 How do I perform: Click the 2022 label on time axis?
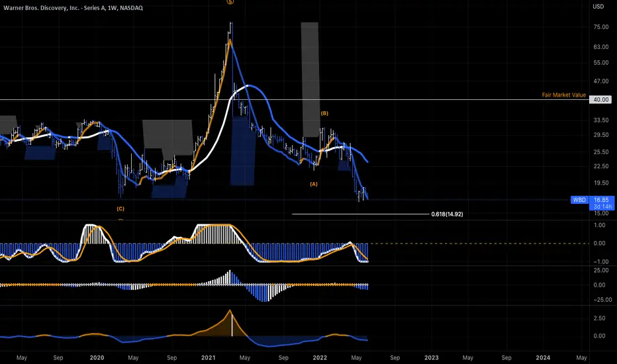click(x=320, y=357)
